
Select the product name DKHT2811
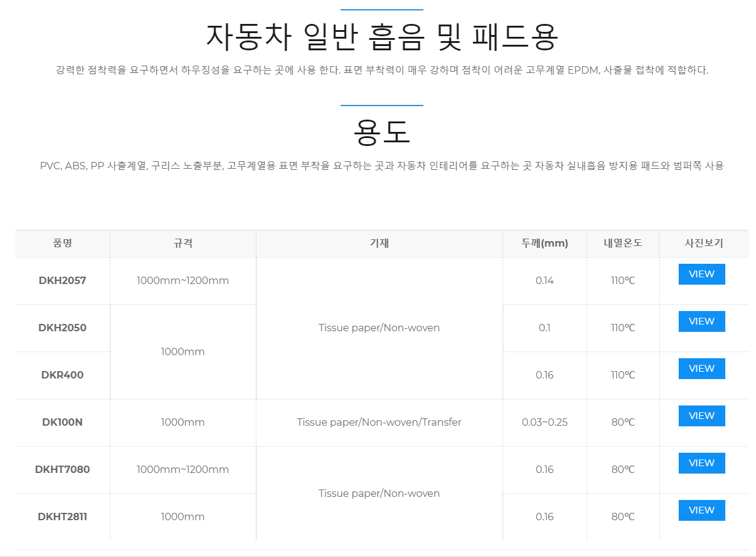click(x=63, y=517)
